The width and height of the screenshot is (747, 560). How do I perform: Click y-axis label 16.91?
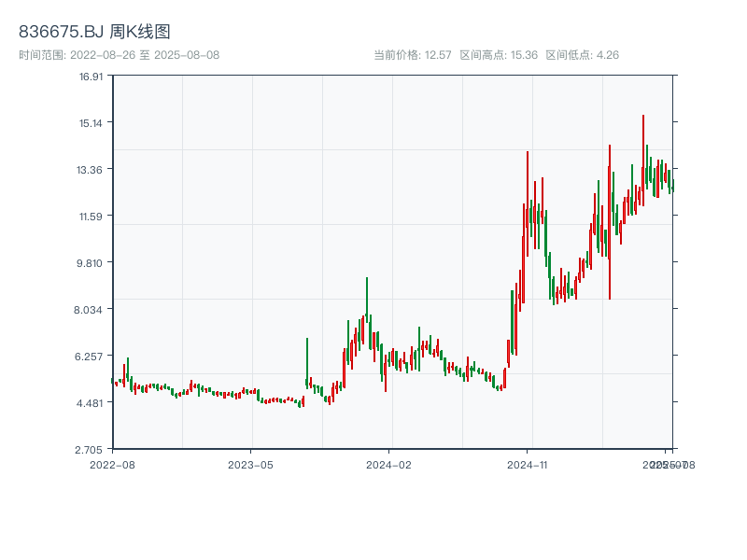click(x=91, y=77)
